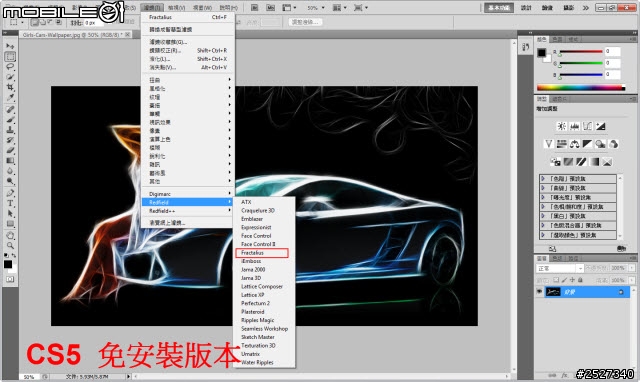This screenshot has height=382, width=640.
Task: Select the Dodge tool
Action: [x=10, y=181]
